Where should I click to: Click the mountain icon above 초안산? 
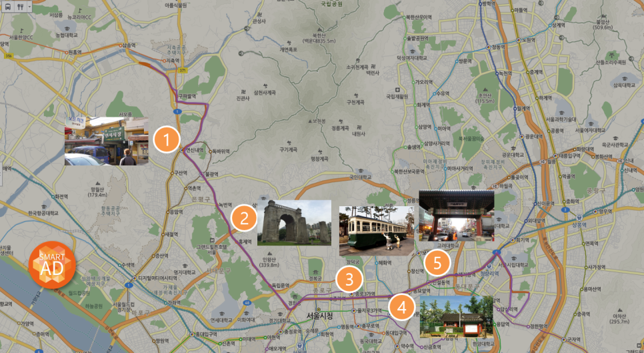click(486, 89)
